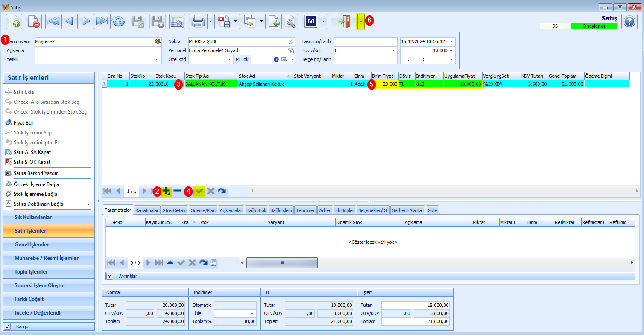Open the dropdown arrow next to the copy documents icon
Image resolution: width=644 pixels, height=335 pixels.
pos(262,21)
